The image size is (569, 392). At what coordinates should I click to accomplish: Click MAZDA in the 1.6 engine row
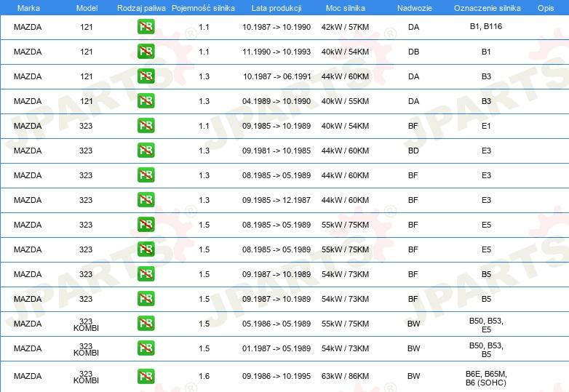pos(28,376)
